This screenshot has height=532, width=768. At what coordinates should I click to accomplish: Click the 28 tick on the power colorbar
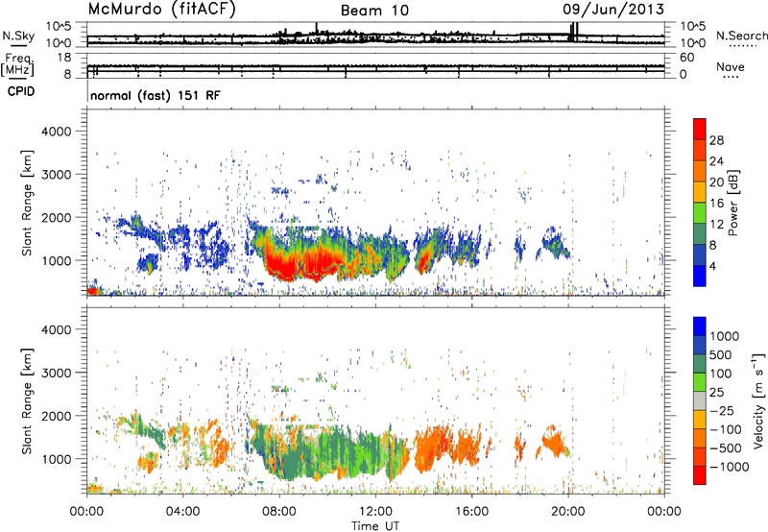pyautogui.click(x=716, y=140)
